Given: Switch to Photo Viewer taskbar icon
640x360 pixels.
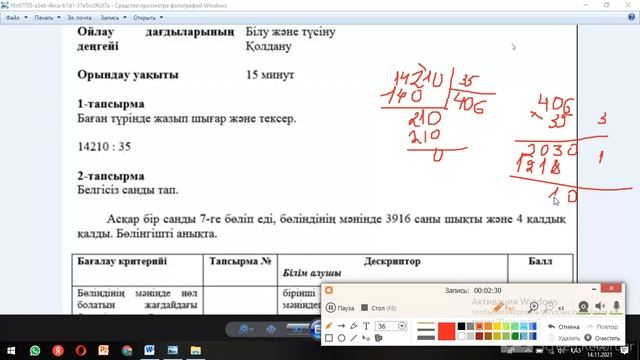Looking at the screenshot, I should [173, 351].
